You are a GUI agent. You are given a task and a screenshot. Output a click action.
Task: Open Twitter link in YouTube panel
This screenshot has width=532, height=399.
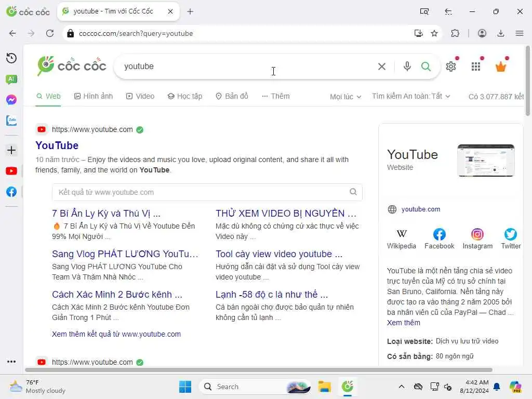511,239
